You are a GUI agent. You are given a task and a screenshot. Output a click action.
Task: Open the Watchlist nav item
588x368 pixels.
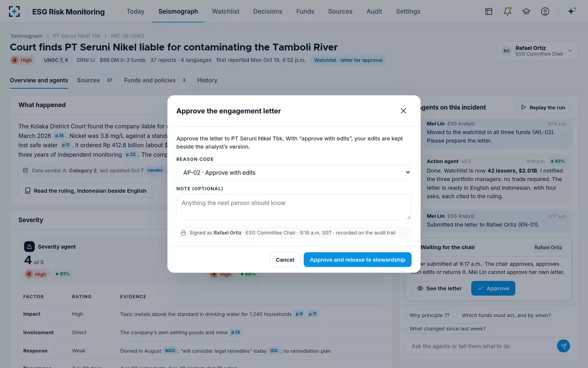click(225, 11)
